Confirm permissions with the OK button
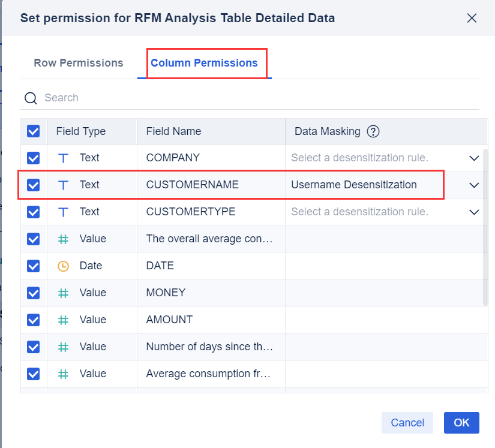This screenshot has width=495, height=448. pos(461,423)
